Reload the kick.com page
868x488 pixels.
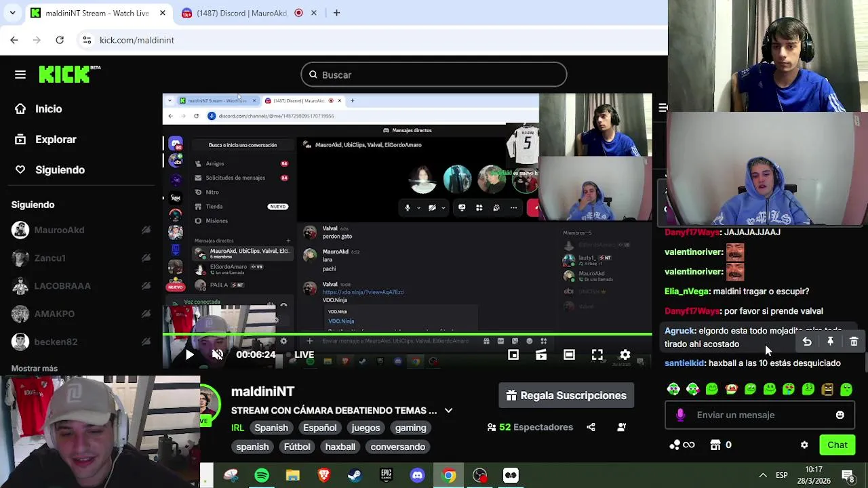tap(60, 40)
